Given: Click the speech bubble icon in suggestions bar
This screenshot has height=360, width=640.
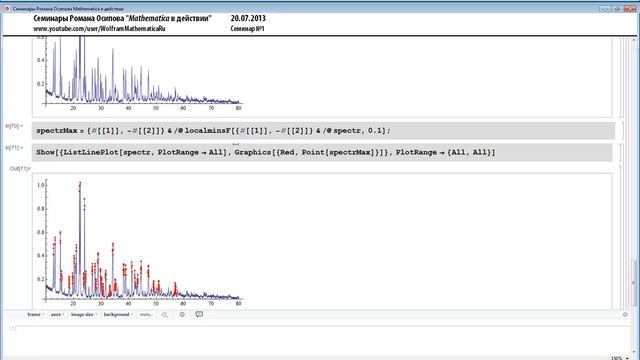Looking at the screenshot, I should pos(199,314).
